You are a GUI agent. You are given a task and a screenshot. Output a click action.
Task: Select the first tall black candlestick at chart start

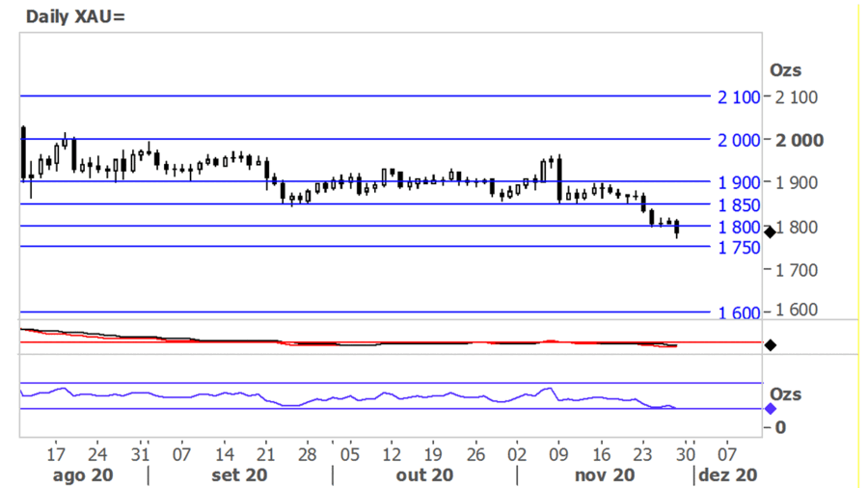(23, 153)
